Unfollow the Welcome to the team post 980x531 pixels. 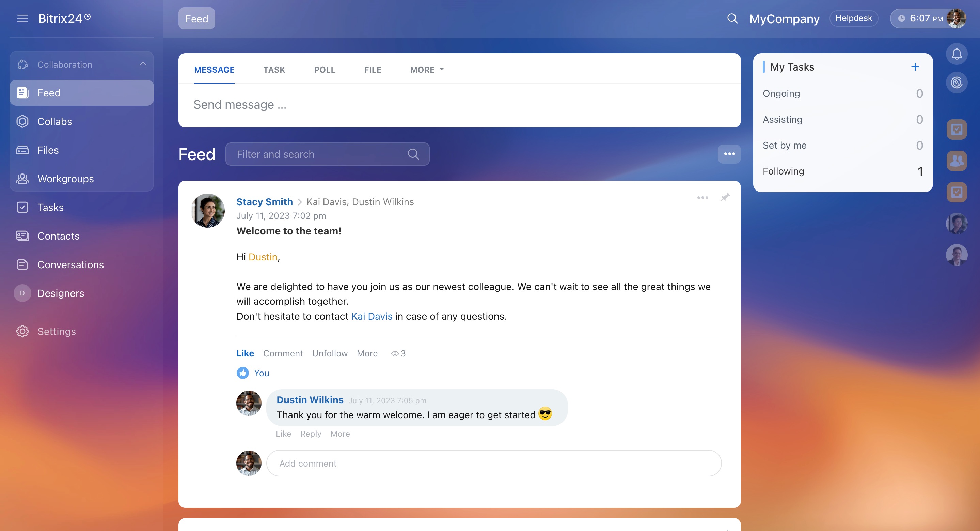tap(330, 353)
